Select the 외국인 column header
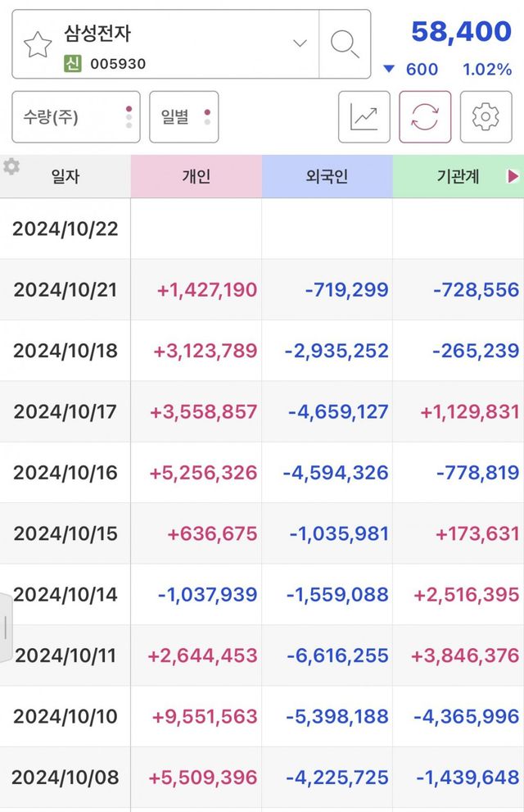The width and height of the screenshot is (524, 812). tap(327, 176)
